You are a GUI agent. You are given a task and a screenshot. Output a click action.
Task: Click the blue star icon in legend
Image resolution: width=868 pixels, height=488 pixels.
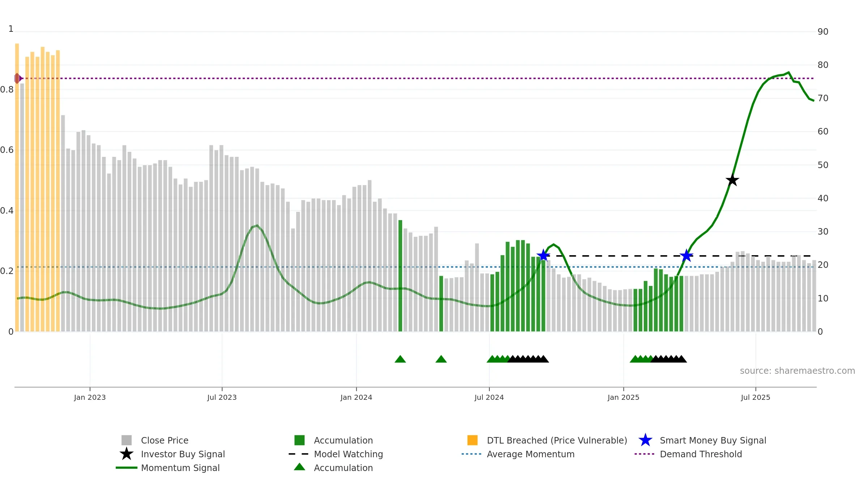645,440
